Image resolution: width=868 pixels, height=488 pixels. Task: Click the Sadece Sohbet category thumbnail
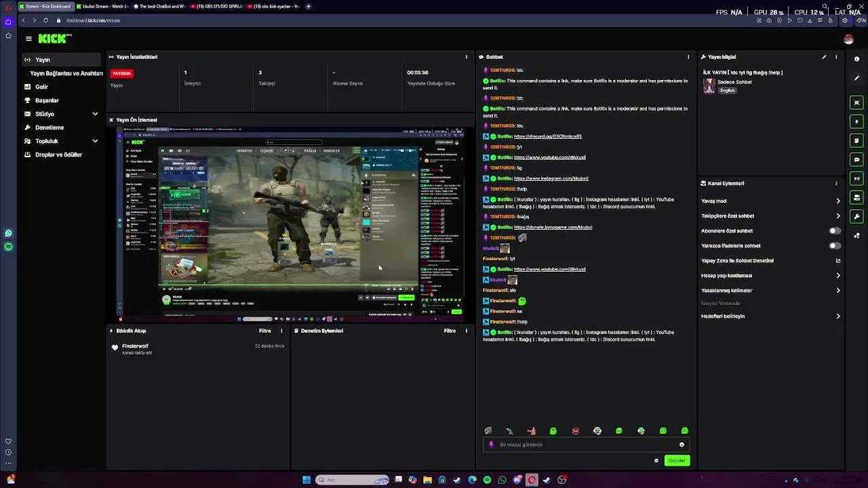pos(709,86)
